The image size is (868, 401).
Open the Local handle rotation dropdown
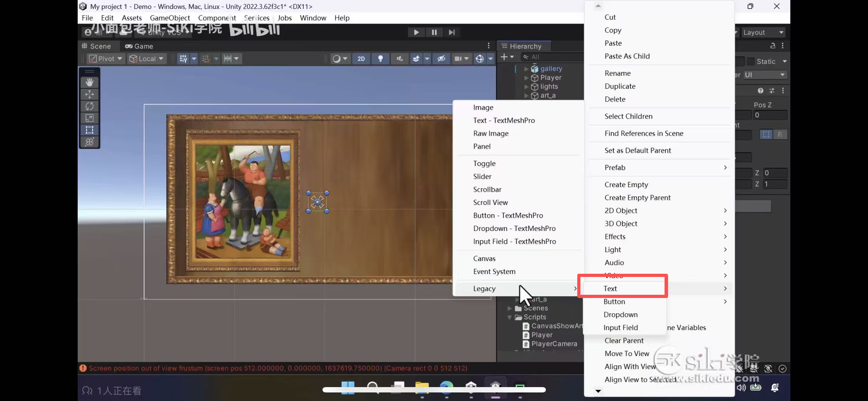click(x=146, y=59)
